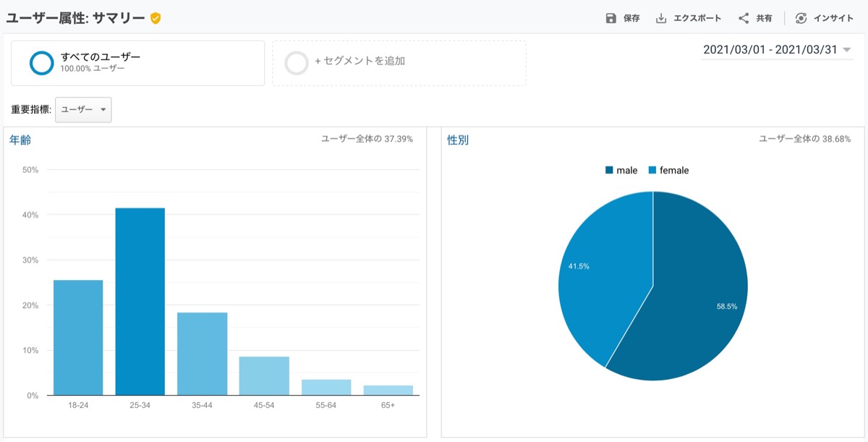Select the 25-34 age bar
Screen dimensions: 868x442
pyautogui.click(x=140, y=302)
